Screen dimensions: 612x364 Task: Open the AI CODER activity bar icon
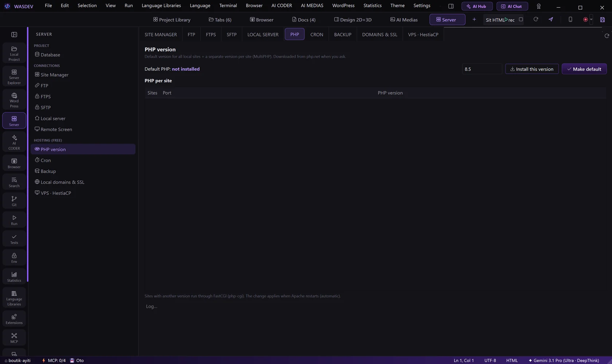tap(14, 142)
